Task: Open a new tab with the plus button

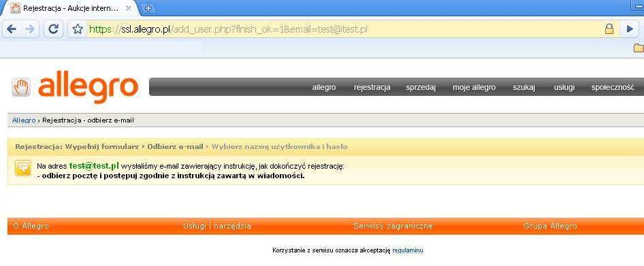Action: (148, 7)
